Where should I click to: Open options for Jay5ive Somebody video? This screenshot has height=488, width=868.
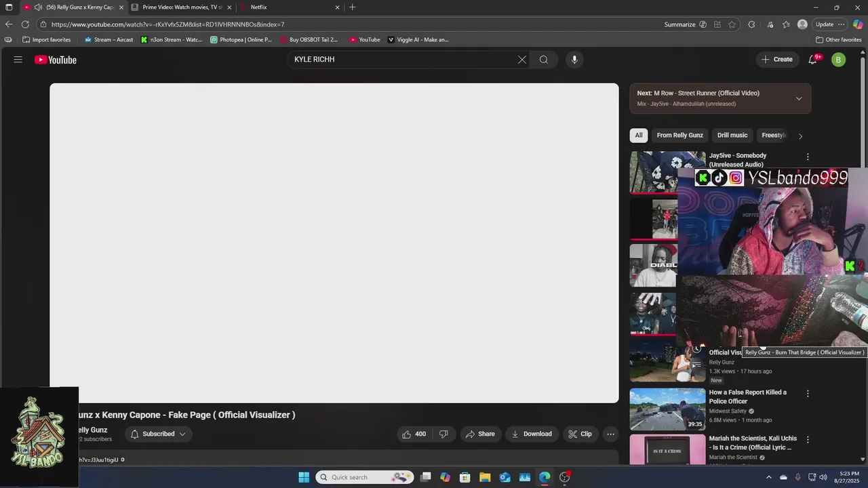pyautogui.click(x=808, y=157)
